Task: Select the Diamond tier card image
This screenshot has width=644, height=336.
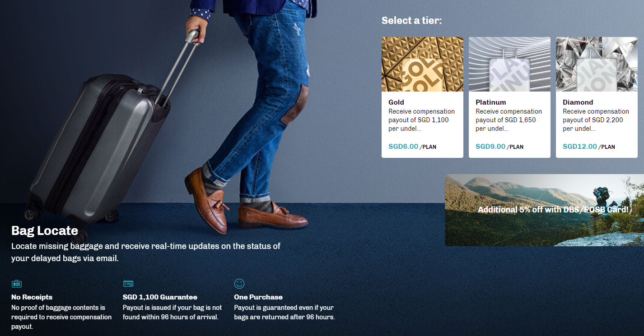Action: point(597,64)
